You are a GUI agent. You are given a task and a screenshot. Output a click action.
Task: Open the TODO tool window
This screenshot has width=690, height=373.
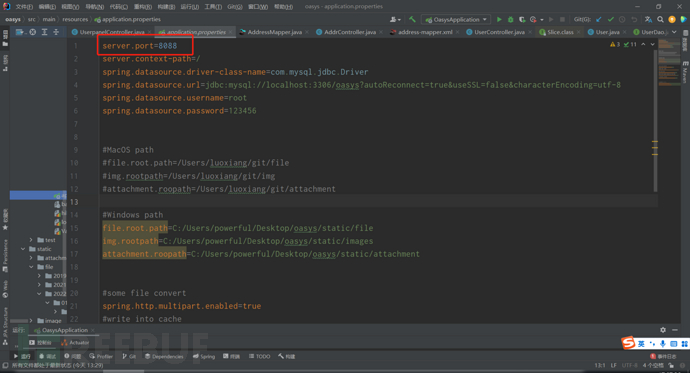coord(260,356)
